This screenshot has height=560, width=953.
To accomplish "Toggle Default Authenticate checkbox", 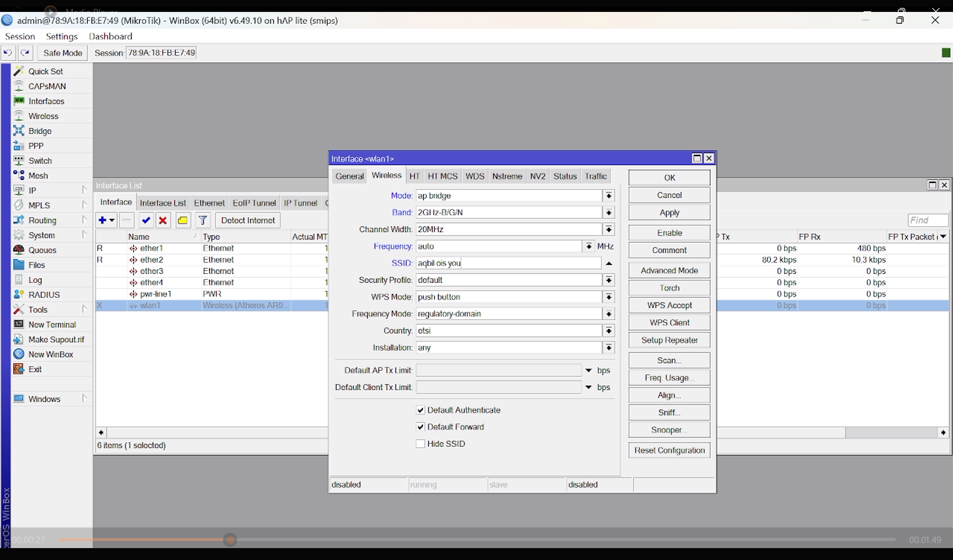I will pos(421,410).
